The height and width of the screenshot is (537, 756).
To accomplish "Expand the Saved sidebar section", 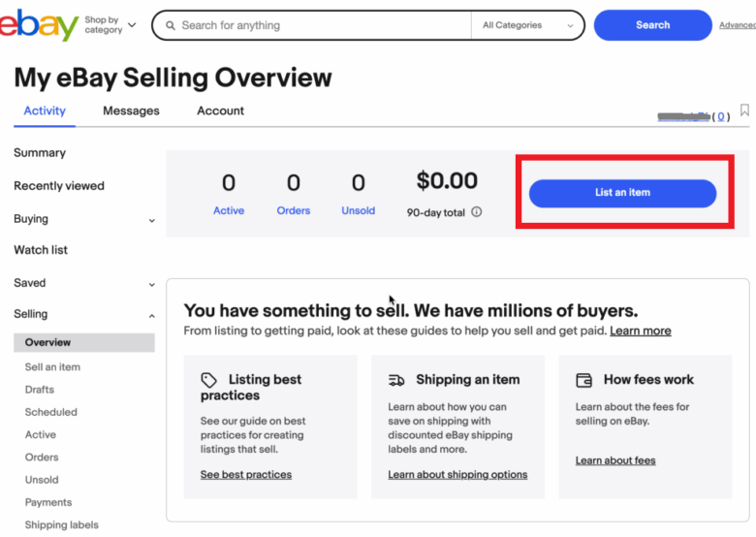I will pyautogui.click(x=151, y=284).
